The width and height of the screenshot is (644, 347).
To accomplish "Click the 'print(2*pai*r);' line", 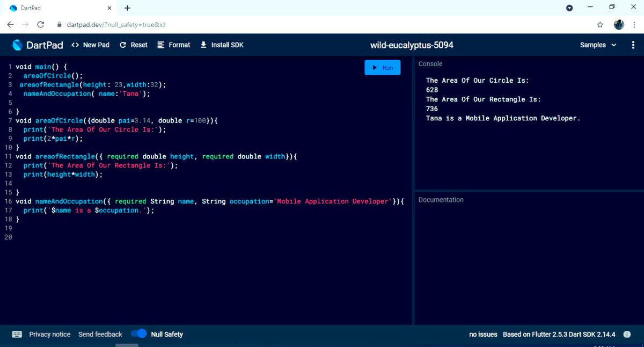I will (x=53, y=139).
